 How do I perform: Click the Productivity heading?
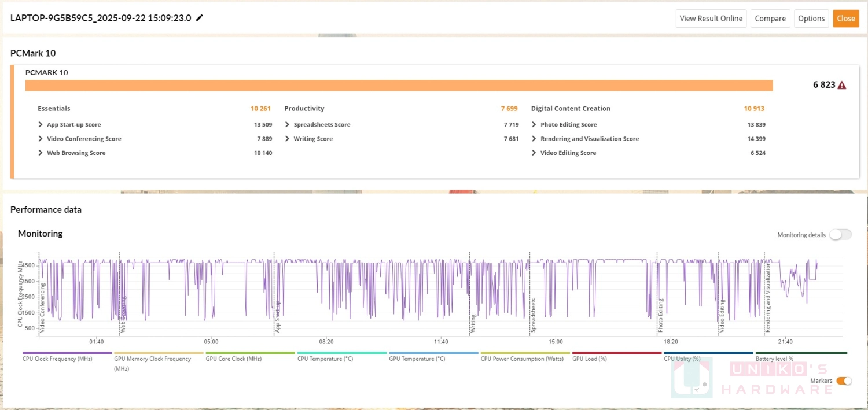tap(304, 109)
